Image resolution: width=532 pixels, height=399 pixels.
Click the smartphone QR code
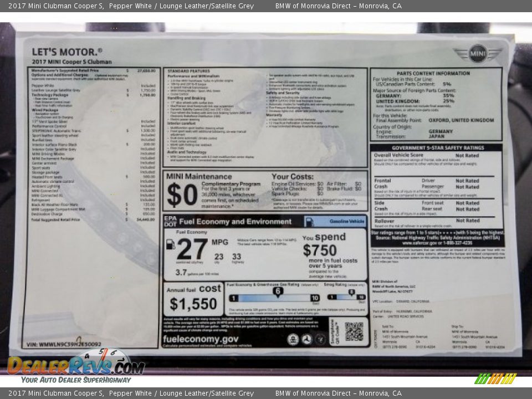(x=354, y=331)
